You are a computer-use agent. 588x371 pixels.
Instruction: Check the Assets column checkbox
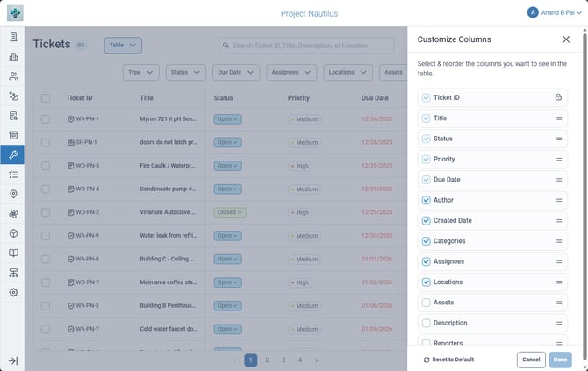coord(426,303)
